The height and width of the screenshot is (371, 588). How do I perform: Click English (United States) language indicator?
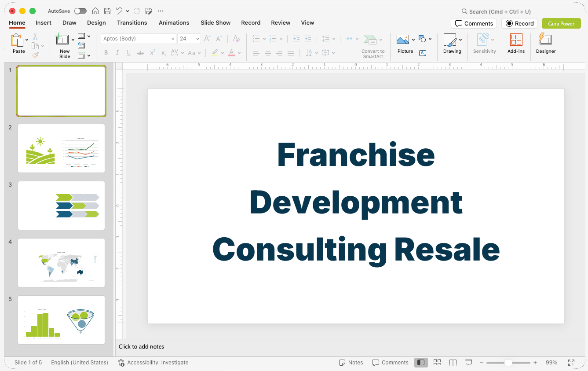pos(80,363)
